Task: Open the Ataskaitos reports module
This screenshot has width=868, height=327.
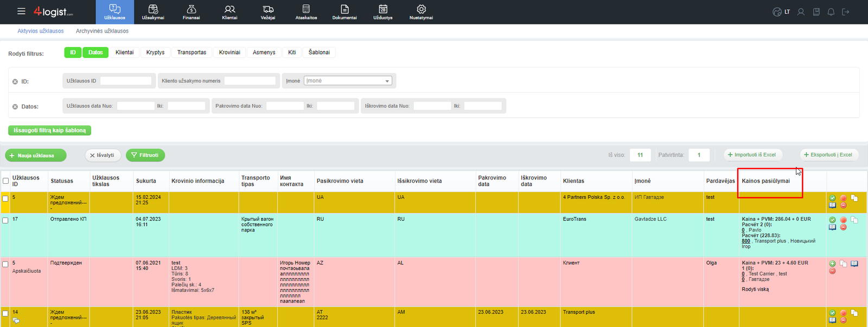Action: tap(306, 12)
